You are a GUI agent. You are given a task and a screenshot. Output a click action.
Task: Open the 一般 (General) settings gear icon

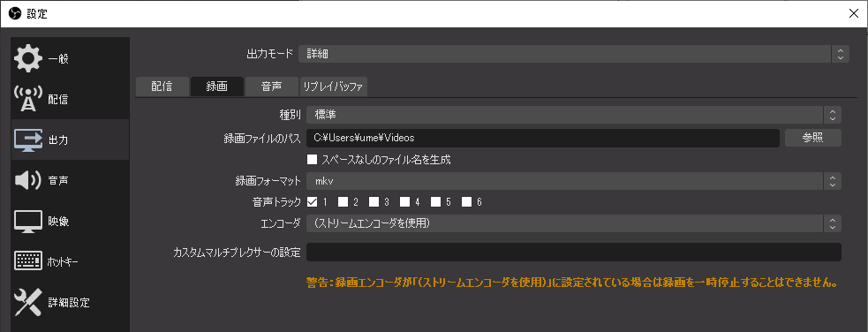pos(27,58)
